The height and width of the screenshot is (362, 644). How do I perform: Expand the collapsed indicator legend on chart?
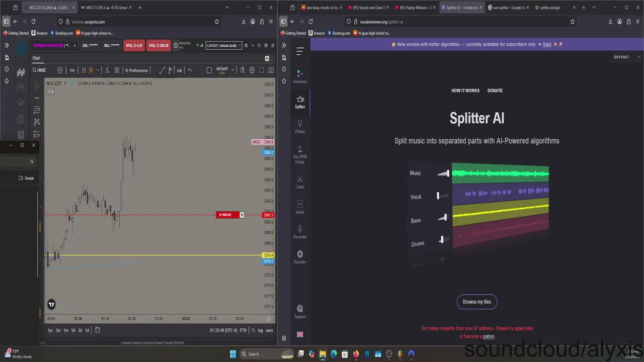pyautogui.click(x=50, y=91)
